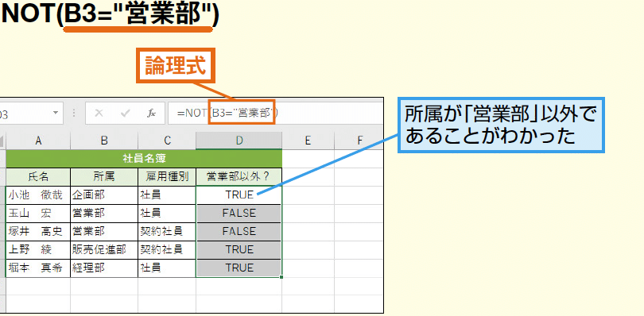Click the 所属 header cell
The width and height of the screenshot is (644, 316).
click(x=104, y=177)
